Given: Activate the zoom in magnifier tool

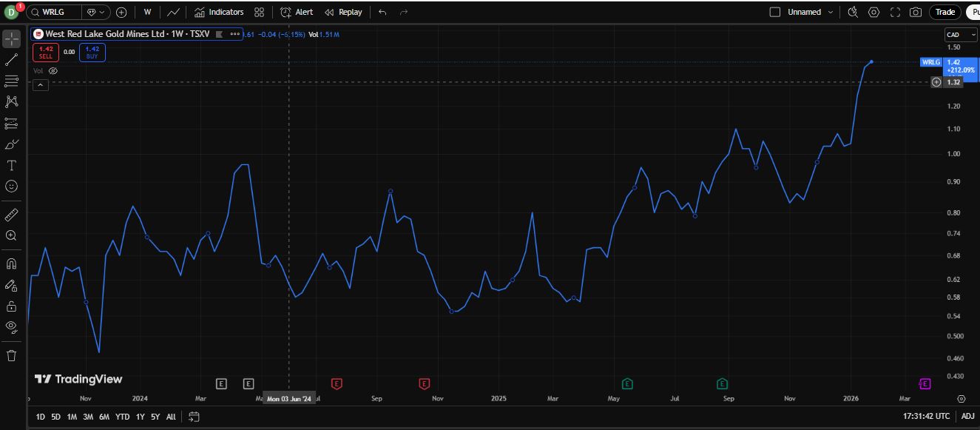Looking at the screenshot, I should 12,235.
